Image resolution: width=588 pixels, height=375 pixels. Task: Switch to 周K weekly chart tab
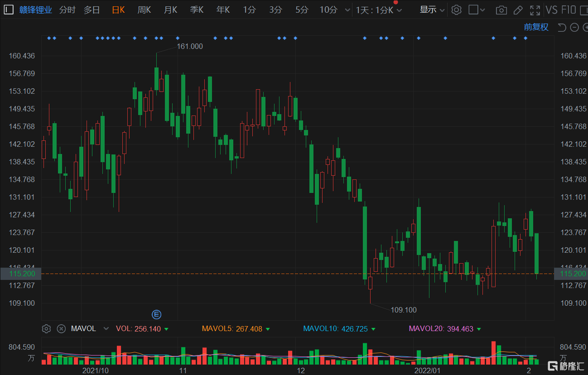pos(144,10)
